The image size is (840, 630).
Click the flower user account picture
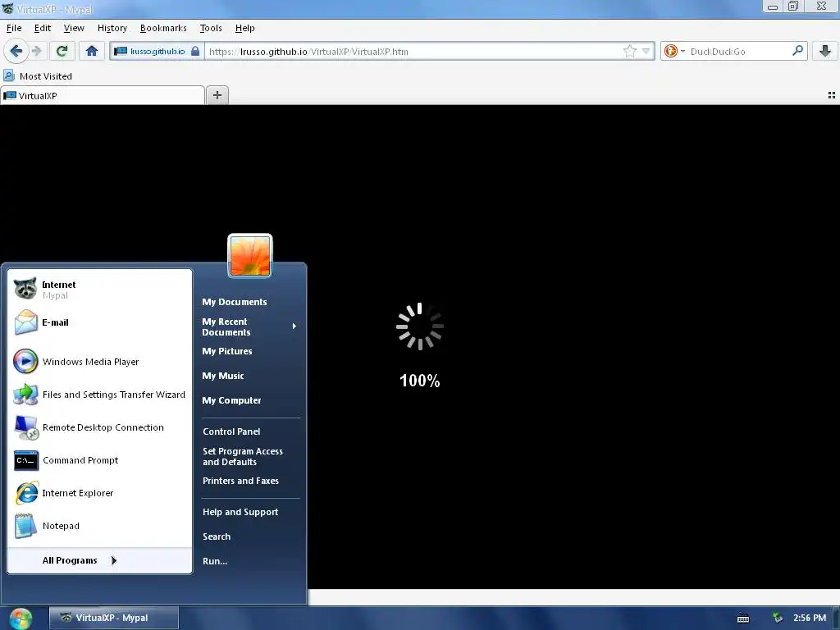pos(250,256)
